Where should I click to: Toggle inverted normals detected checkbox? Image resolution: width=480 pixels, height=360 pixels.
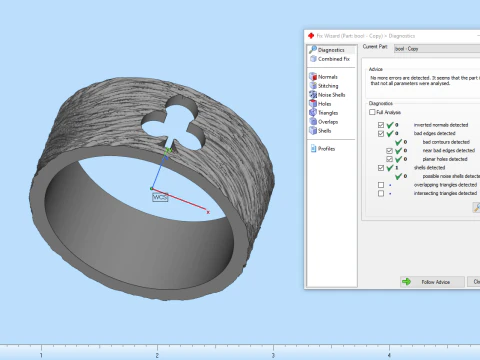coord(381,125)
